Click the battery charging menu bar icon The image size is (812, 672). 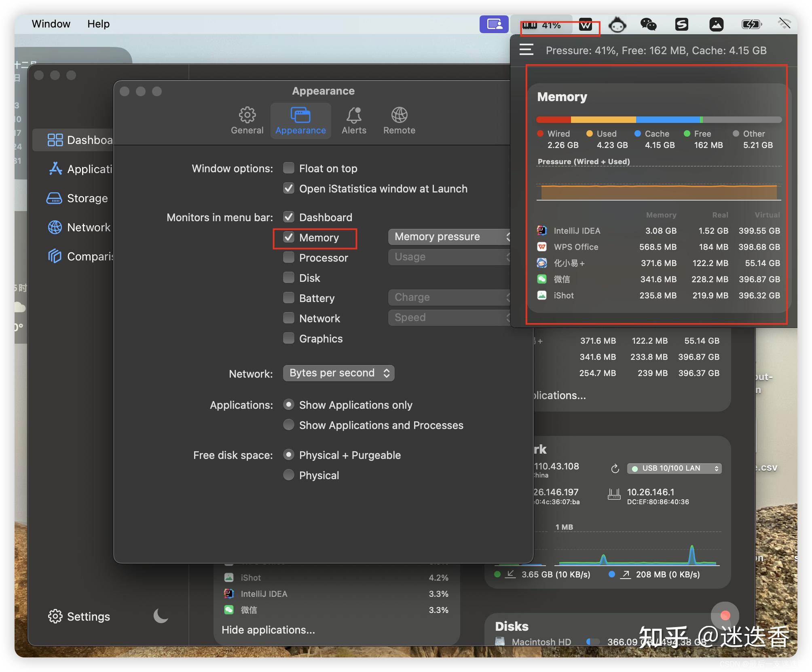tap(751, 24)
